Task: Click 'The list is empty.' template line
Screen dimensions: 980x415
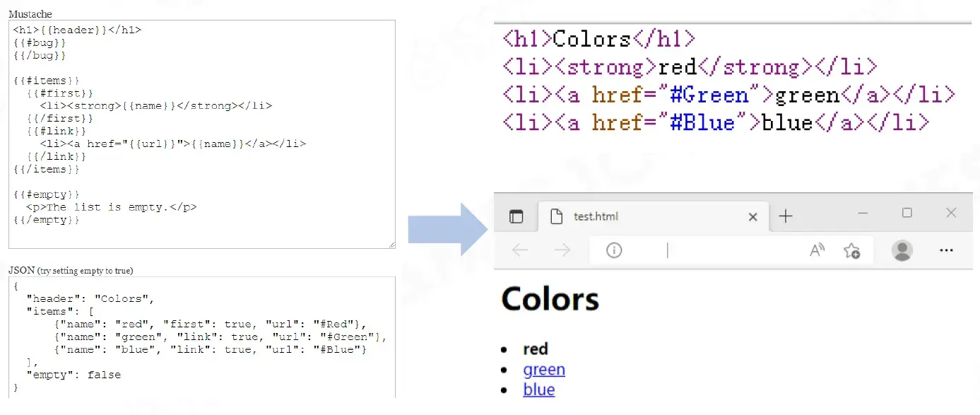Action: [112, 207]
